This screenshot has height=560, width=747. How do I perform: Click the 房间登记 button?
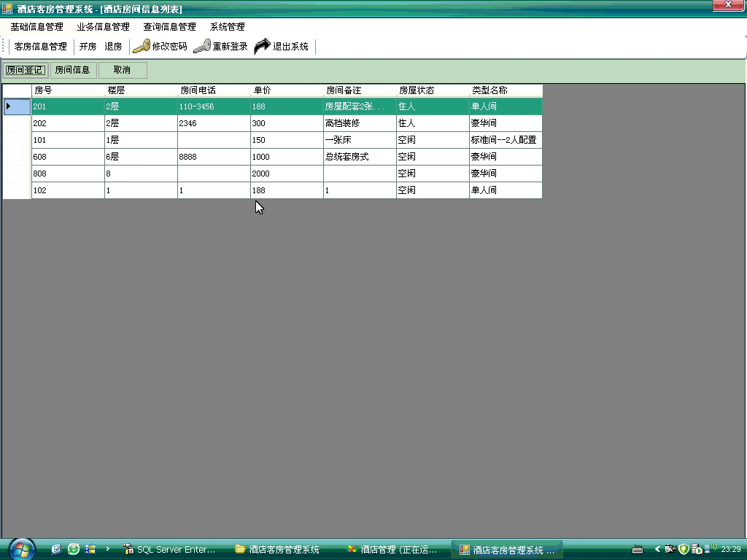[x=26, y=70]
